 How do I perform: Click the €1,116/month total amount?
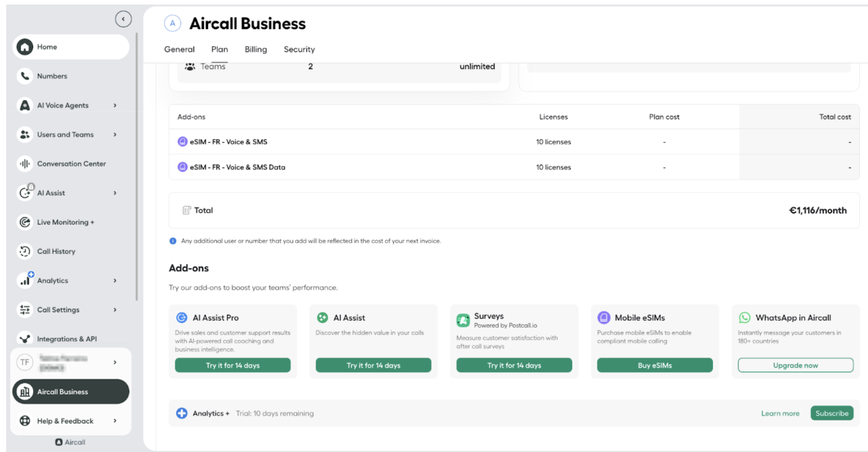click(x=818, y=210)
